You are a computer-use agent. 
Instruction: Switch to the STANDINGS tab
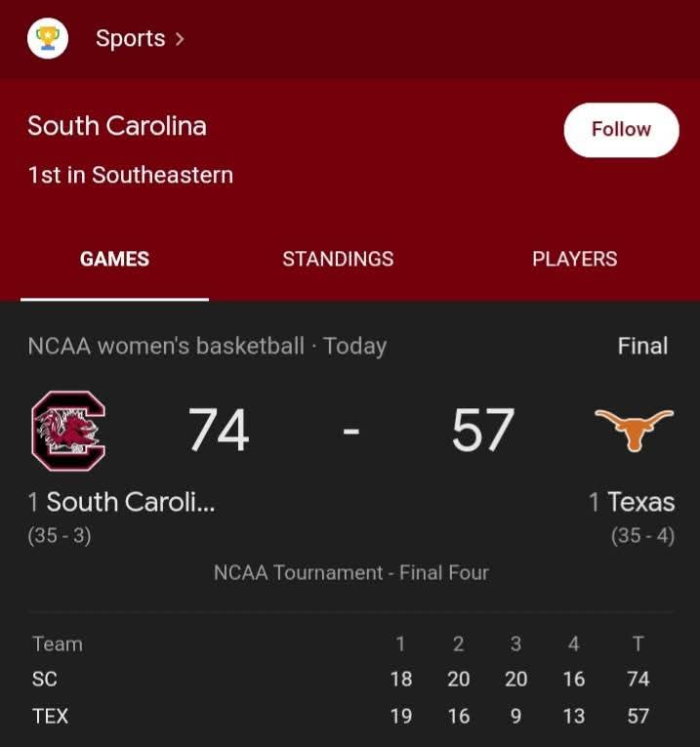coord(338,259)
